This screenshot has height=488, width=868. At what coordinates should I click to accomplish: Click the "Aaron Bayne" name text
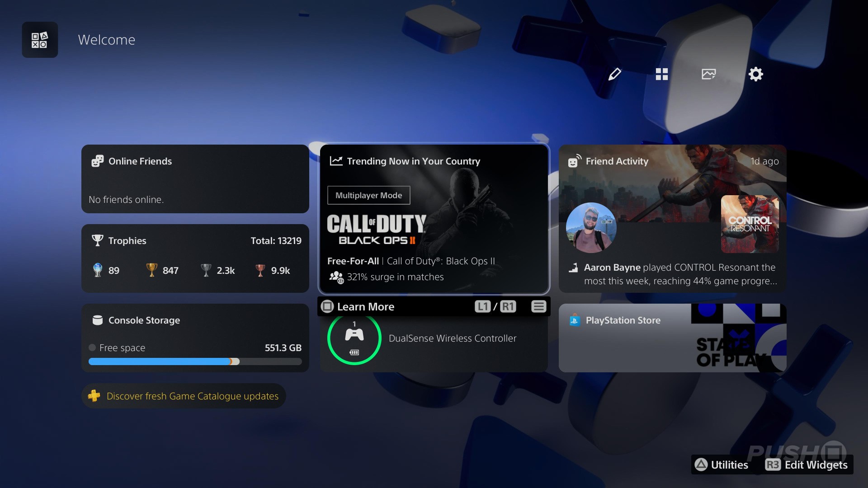pyautogui.click(x=612, y=267)
